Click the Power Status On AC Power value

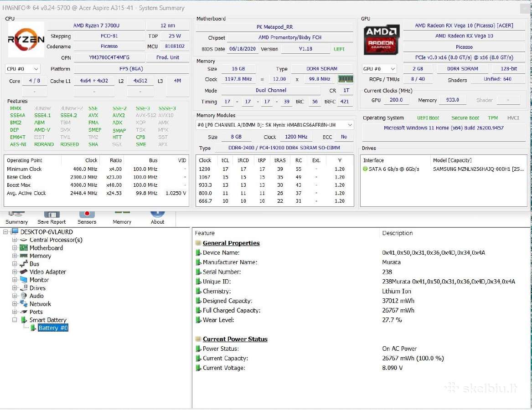tap(399, 348)
